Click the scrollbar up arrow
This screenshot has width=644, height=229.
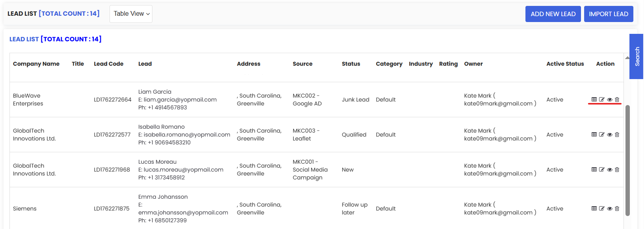click(x=627, y=58)
